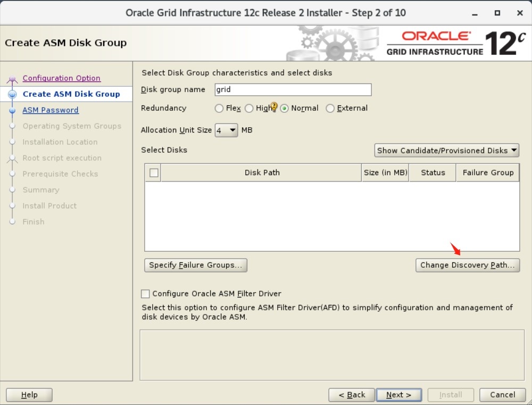Click the Install Product step label

click(49, 206)
